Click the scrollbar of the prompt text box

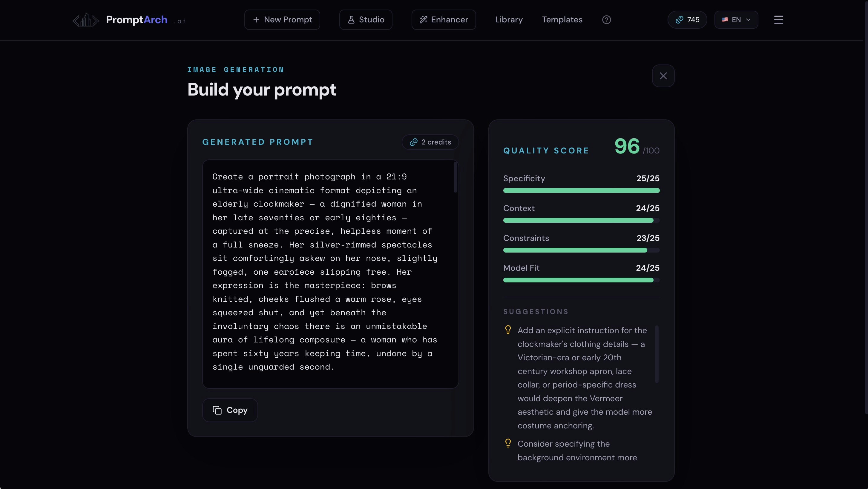point(455,178)
